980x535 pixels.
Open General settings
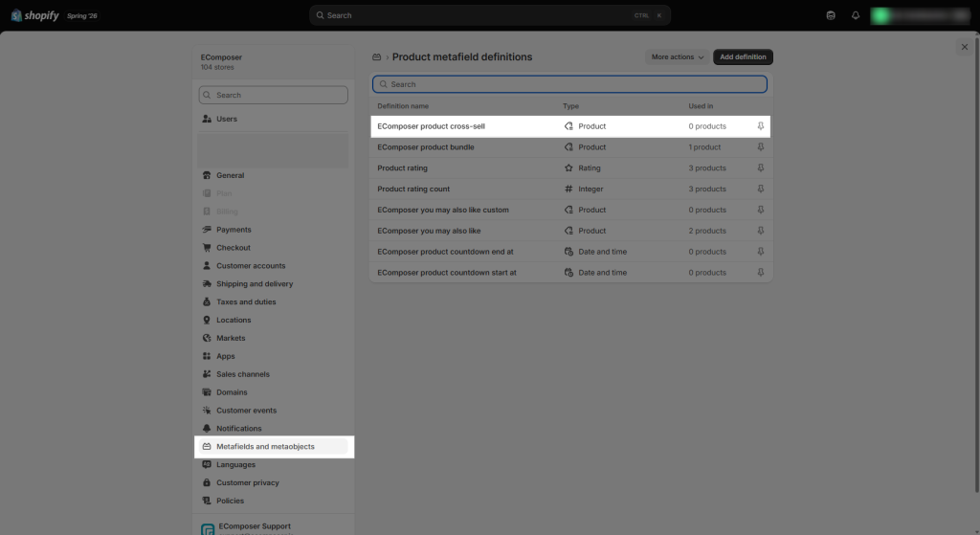point(273,176)
